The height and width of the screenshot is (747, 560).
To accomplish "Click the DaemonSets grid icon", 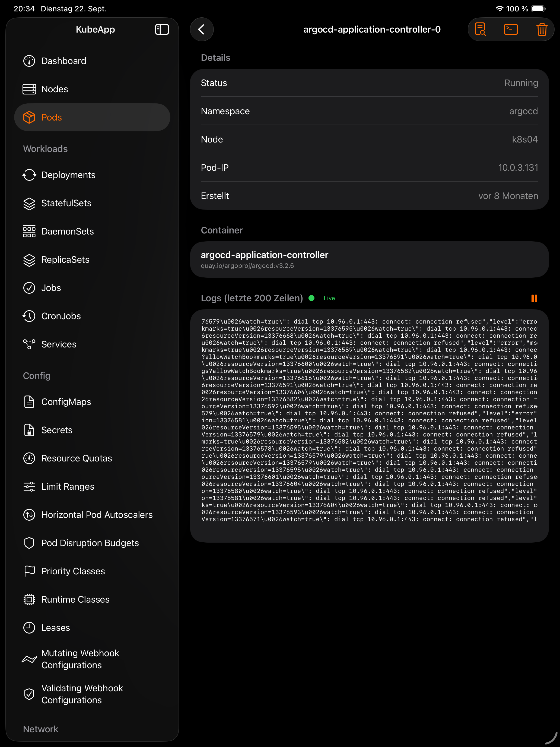I will [x=29, y=231].
